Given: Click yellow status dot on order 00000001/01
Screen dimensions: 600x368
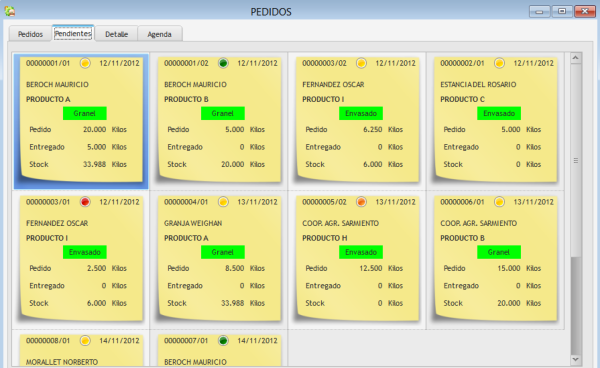Looking at the screenshot, I should click(85, 63).
